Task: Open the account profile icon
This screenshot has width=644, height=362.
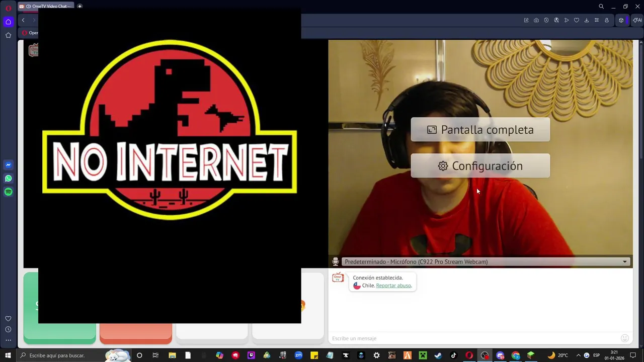Action: coord(607,20)
